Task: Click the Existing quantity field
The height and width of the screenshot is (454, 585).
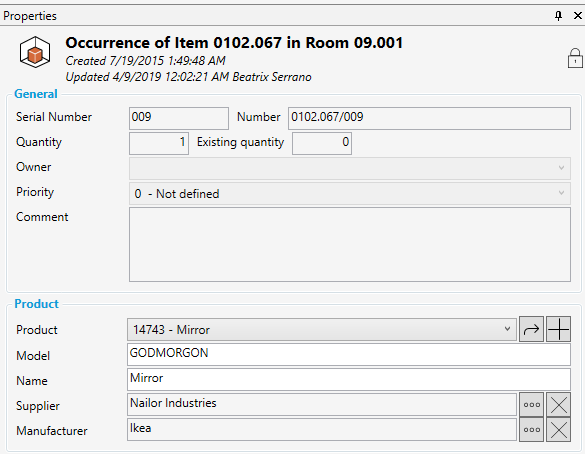Action: pyautogui.click(x=322, y=143)
